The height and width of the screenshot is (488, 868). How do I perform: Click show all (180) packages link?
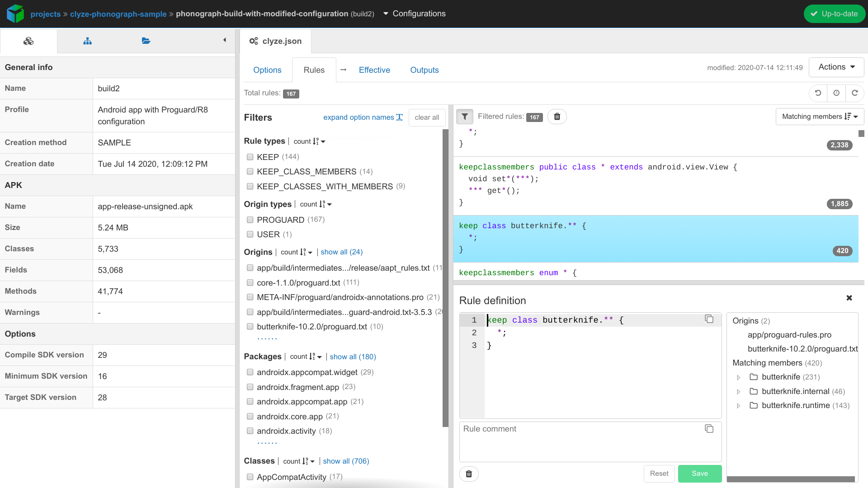353,357
